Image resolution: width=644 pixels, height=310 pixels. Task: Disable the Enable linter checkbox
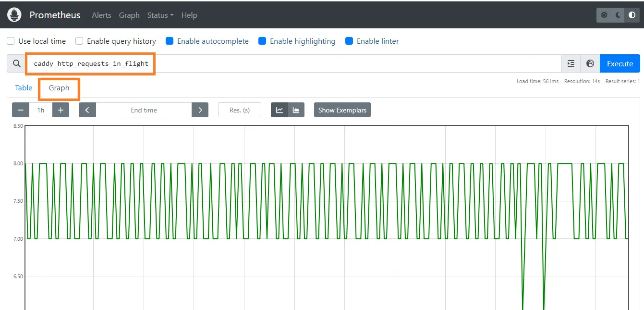point(349,41)
